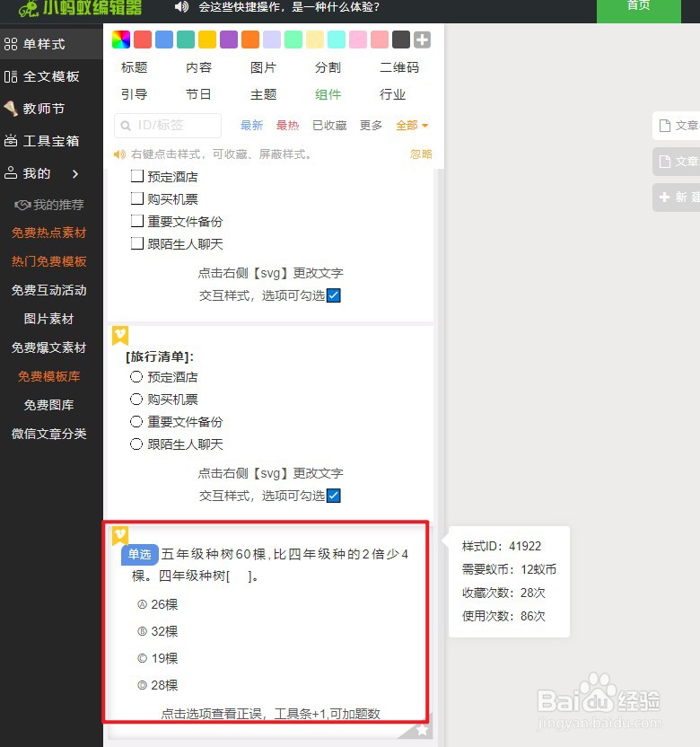Screen dimensions: 700x747
Task: Select the 跟陌生人聊天 radio option
Action: (136, 444)
